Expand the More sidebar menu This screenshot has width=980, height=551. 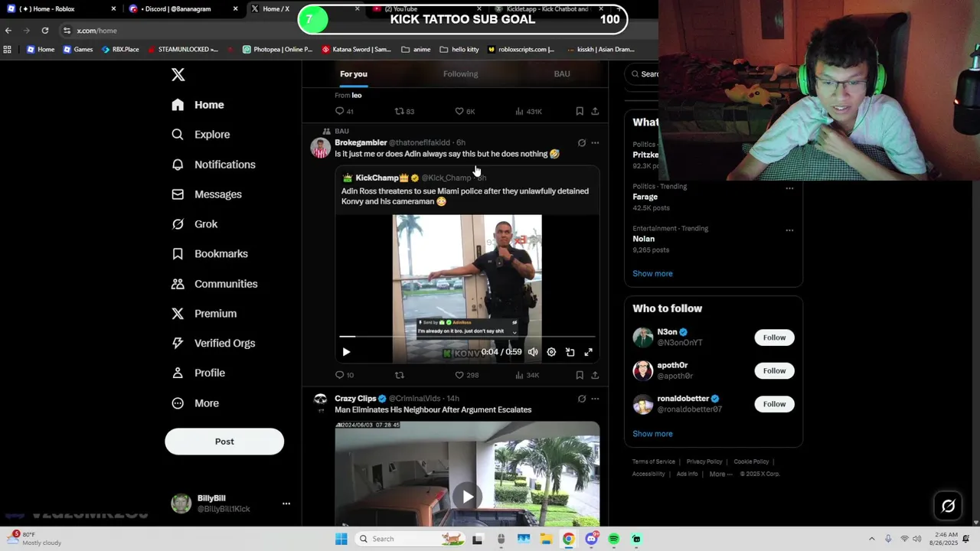195,403
